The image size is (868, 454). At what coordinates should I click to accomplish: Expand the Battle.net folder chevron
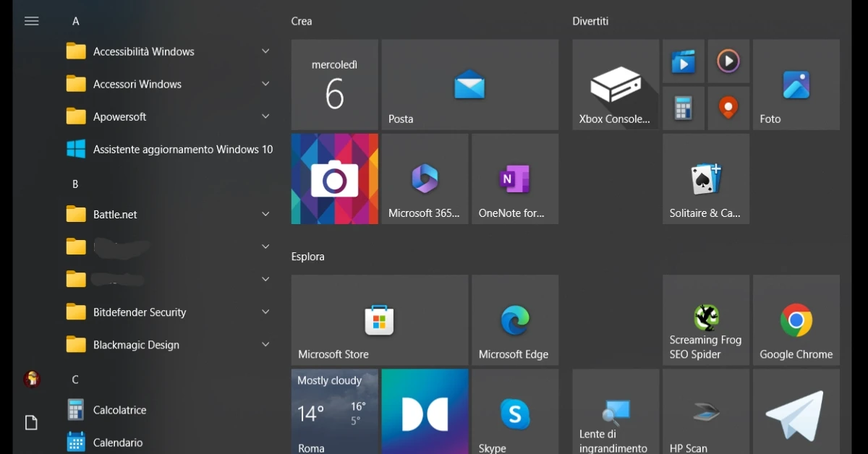tap(265, 214)
